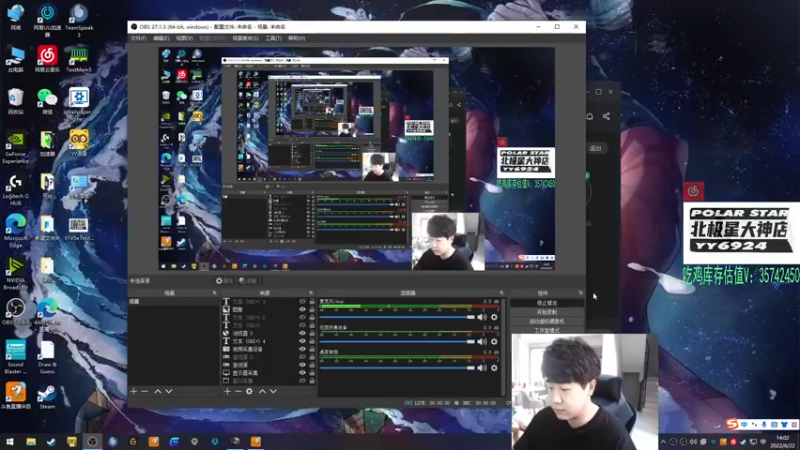This screenshot has width=800, height=450.
Task: Adjust the 麦克风/Aux volume slider
Action: point(397,317)
